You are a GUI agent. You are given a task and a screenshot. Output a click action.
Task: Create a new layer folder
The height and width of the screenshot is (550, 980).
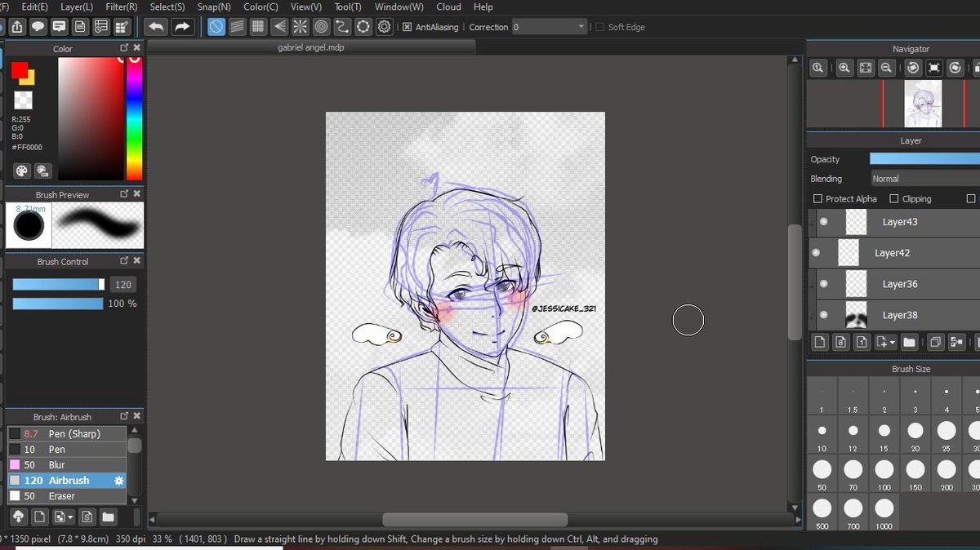[909, 343]
